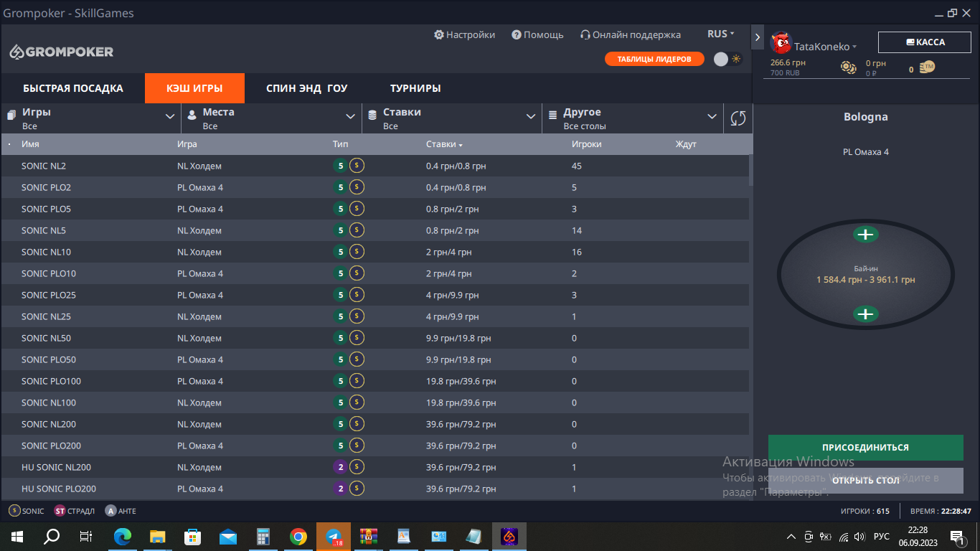Open Windows notification center
This screenshot has height=551, width=980.
point(957,536)
